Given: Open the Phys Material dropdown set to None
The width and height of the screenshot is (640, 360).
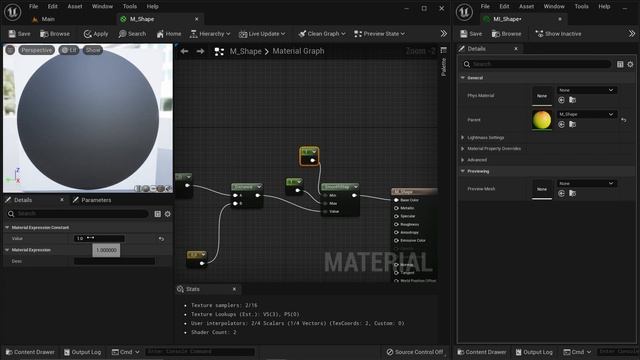Looking at the screenshot, I should (587, 90).
